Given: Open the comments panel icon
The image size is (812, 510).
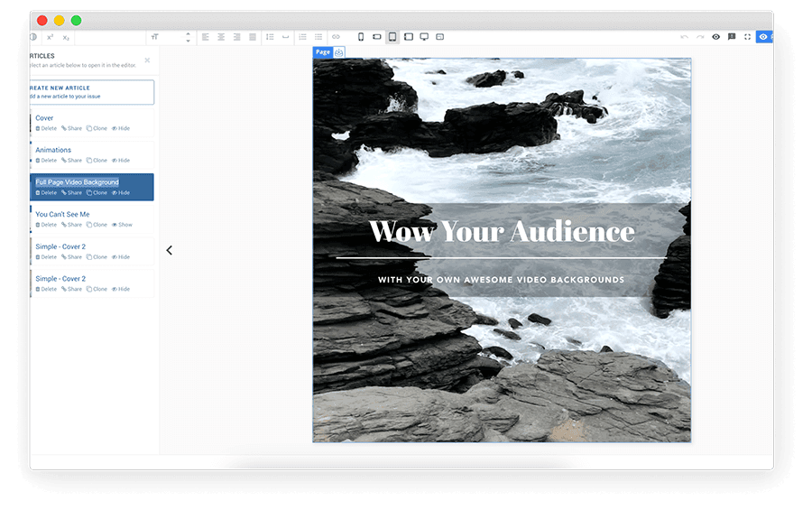Looking at the screenshot, I should point(732,37).
